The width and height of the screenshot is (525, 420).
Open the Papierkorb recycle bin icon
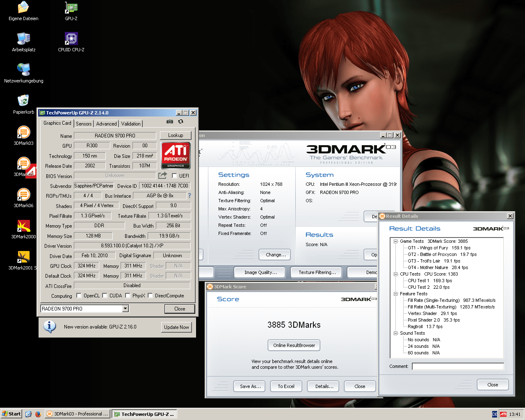[x=23, y=105]
